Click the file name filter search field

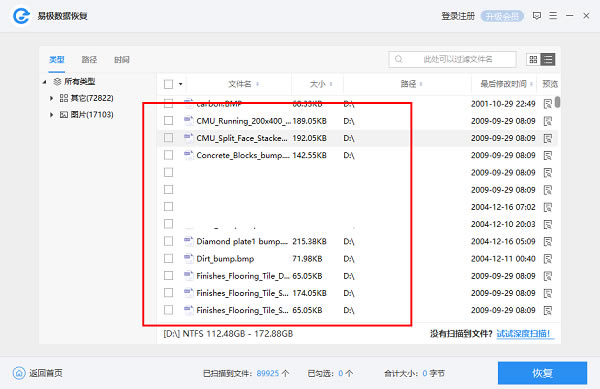coord(452,59)
